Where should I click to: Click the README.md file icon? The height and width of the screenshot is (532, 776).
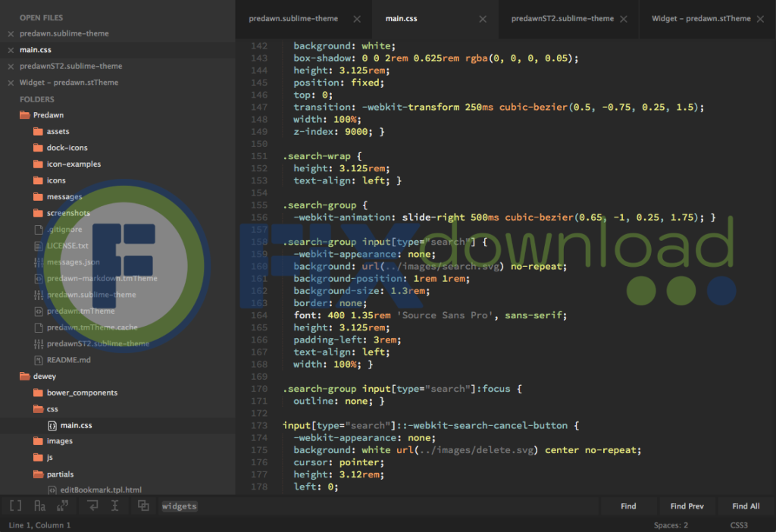click(39, 360)
